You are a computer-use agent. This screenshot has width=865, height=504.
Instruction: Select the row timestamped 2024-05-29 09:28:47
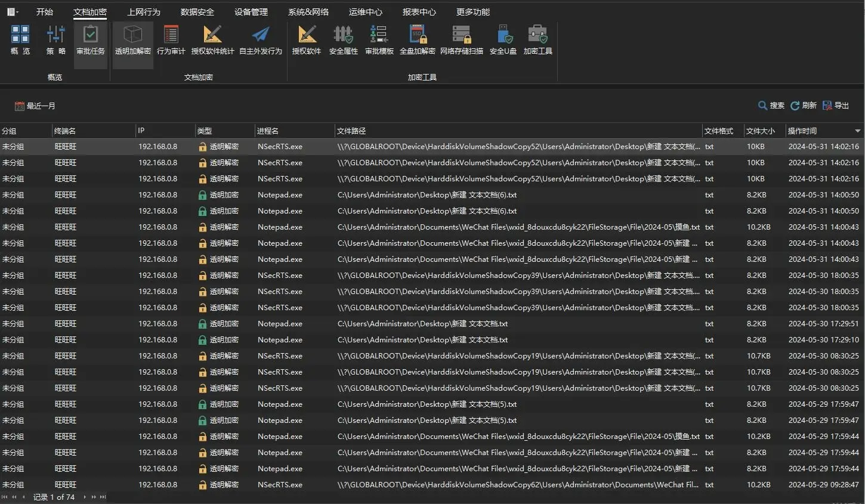pos(432,485)
